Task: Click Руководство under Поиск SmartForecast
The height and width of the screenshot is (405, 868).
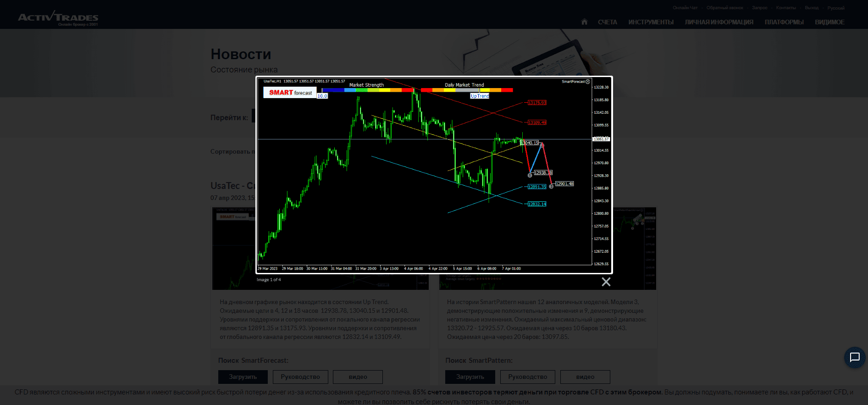Action: (300, 377)
